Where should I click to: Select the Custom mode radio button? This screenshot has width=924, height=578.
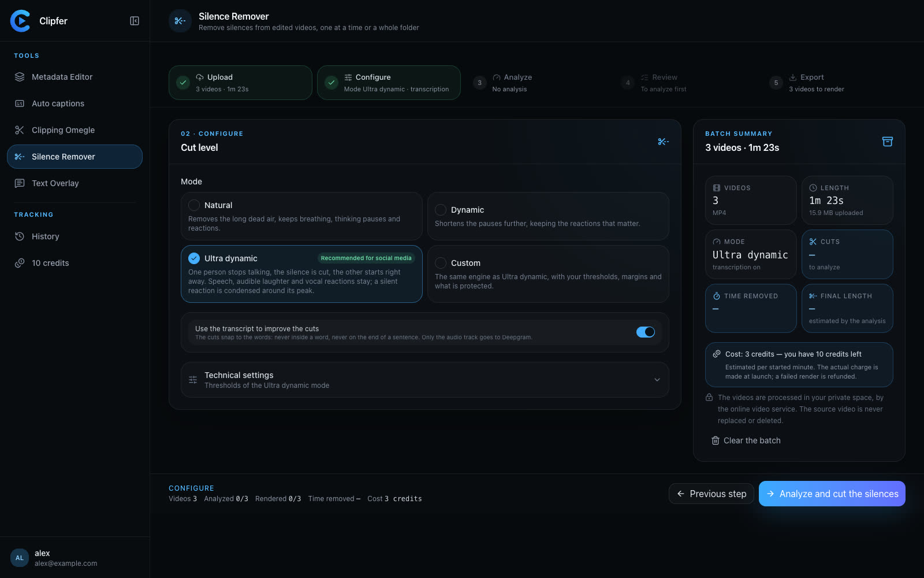(441, 263)
